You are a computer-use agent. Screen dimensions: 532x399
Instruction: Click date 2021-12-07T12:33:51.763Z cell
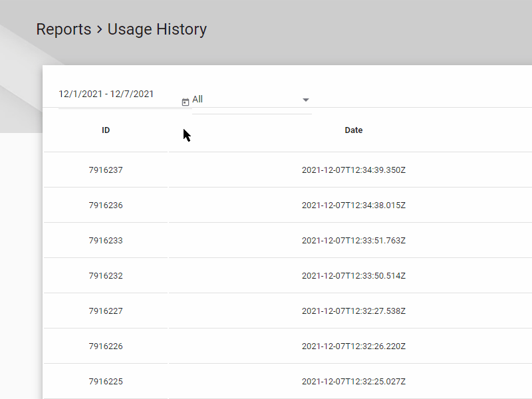click(x=354, y=241)
